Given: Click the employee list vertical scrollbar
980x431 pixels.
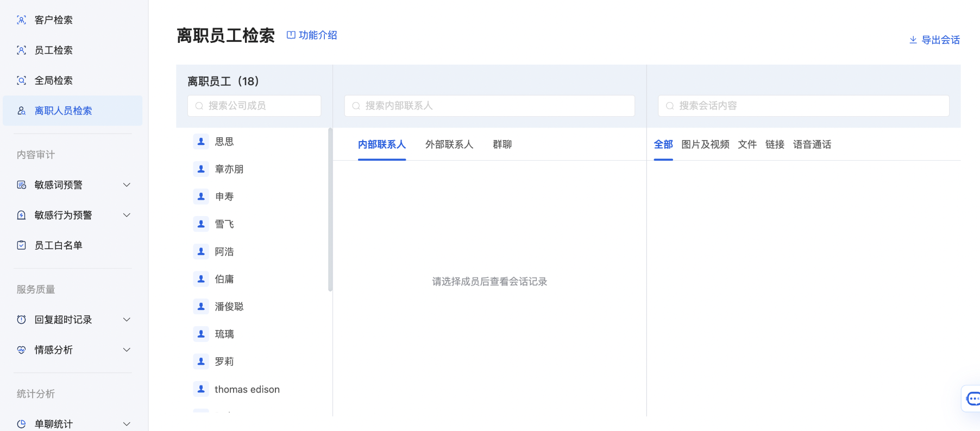Looking at the screenshot, I should point(330,210).
